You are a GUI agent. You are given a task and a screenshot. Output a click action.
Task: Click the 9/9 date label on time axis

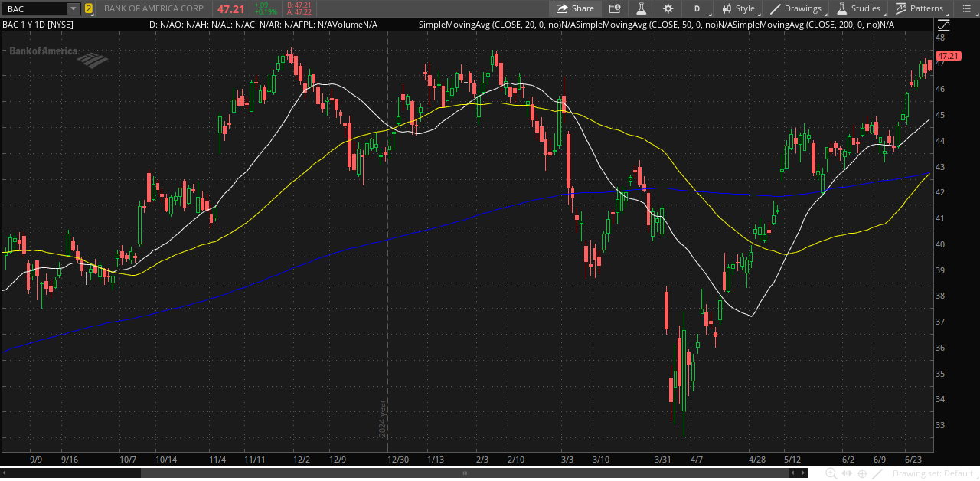coord(36,460)
